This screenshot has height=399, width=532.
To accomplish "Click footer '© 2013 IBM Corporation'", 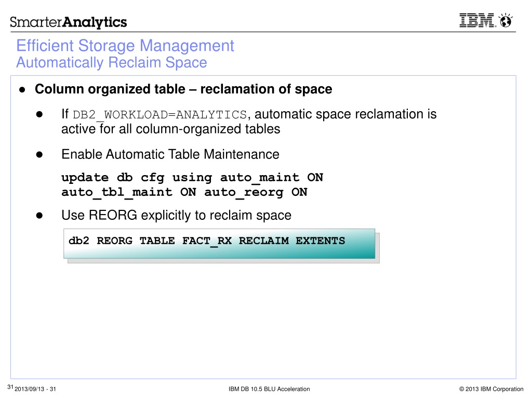I will pos(491,389).
